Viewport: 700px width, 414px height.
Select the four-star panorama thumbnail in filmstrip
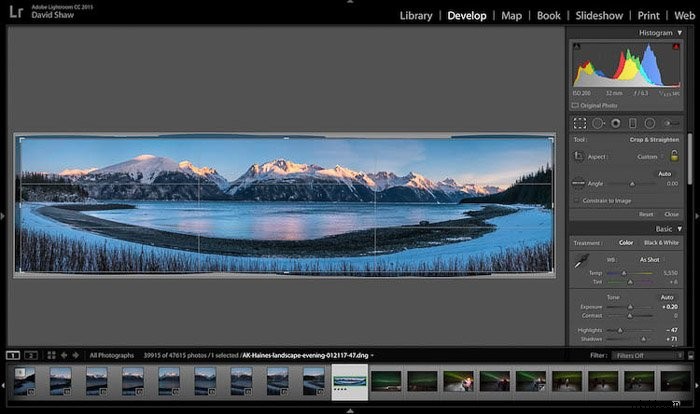tap(350, 382)
